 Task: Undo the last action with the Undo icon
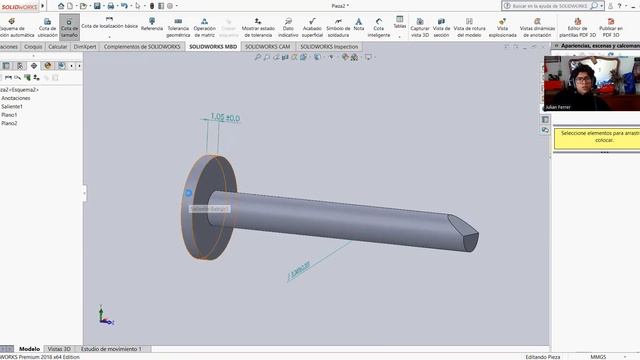point(124,6)
